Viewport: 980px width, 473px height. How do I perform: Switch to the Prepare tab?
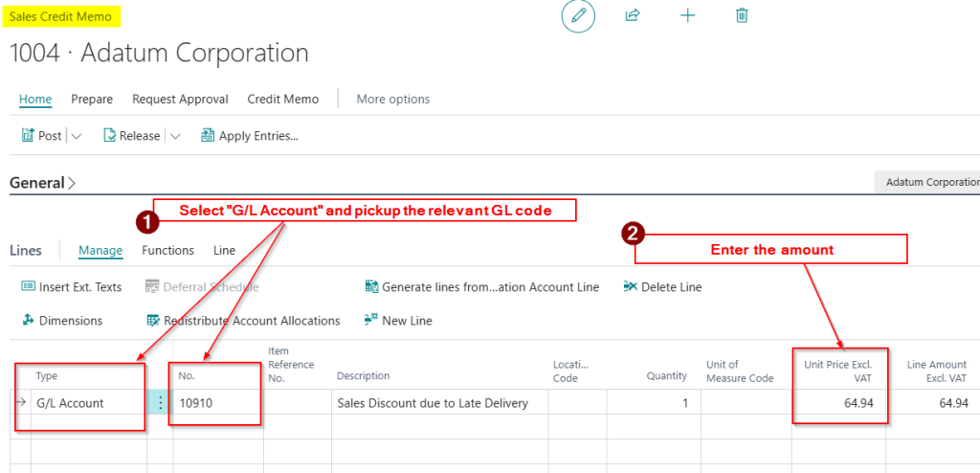click(92, 99)
